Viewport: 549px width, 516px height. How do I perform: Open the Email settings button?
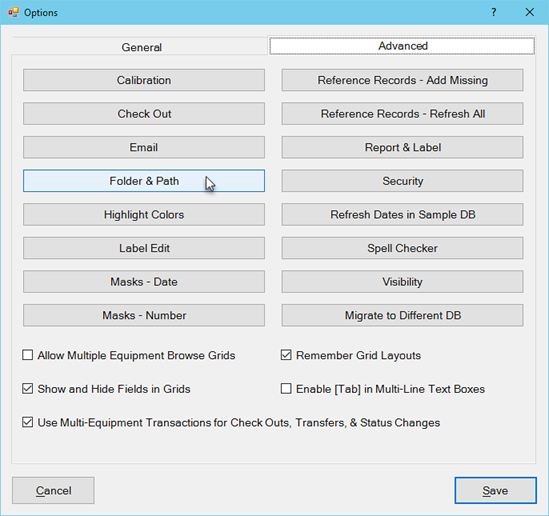pos(144,147)
